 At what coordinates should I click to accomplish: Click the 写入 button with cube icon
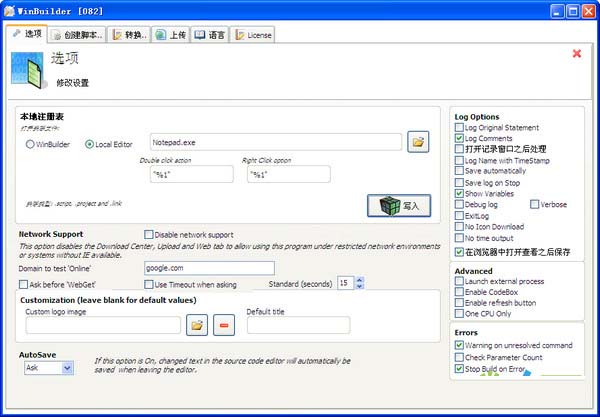399,206
